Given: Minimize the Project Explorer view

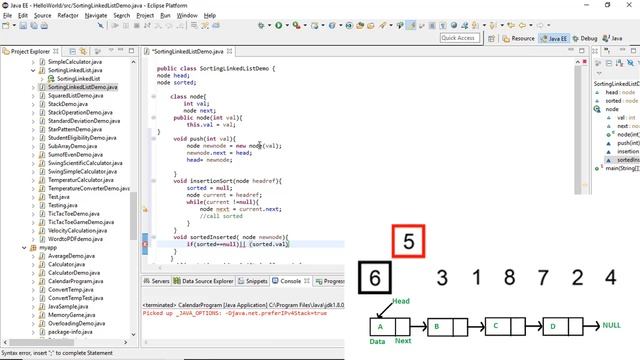Looking at the screenshot, I should 121,50.
